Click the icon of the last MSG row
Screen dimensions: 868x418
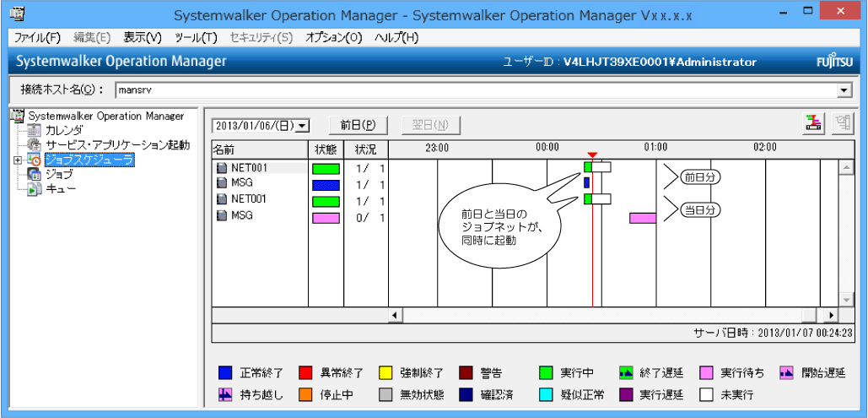222,215
